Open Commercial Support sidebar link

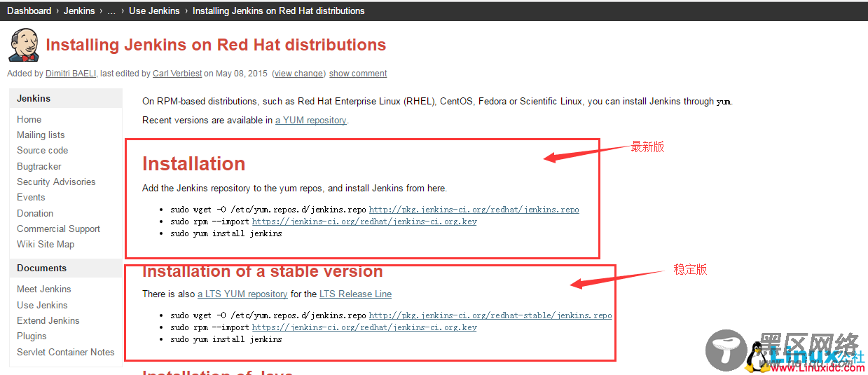tap(58, 229)
